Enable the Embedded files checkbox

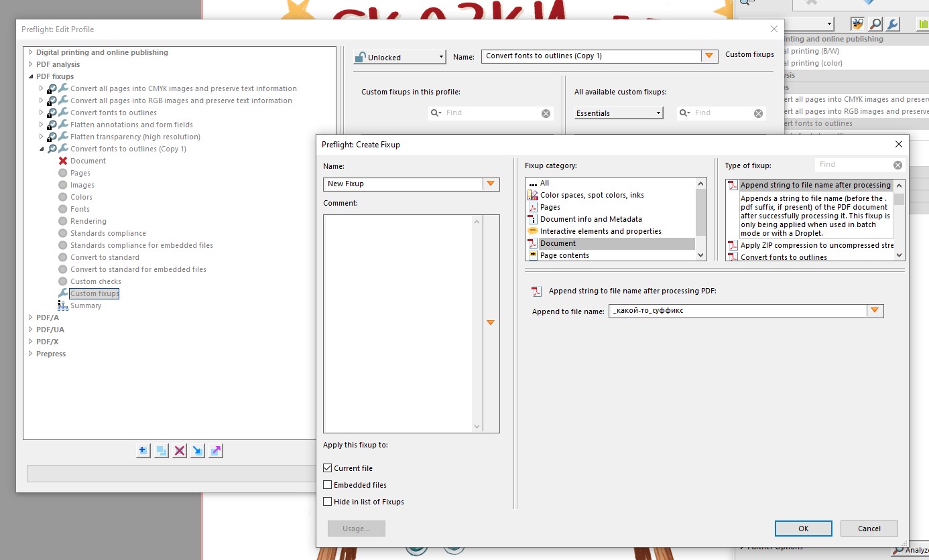tap(328, 485)
